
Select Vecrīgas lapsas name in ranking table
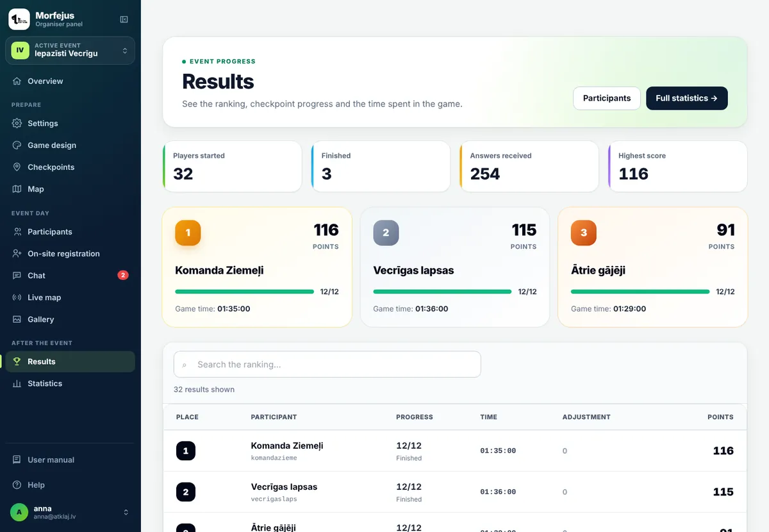pyautogui.click(x=285, y=486)
